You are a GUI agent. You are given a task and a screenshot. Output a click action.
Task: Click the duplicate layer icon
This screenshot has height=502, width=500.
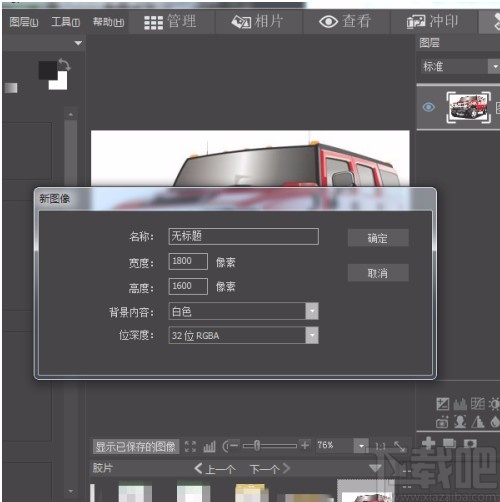449,443
